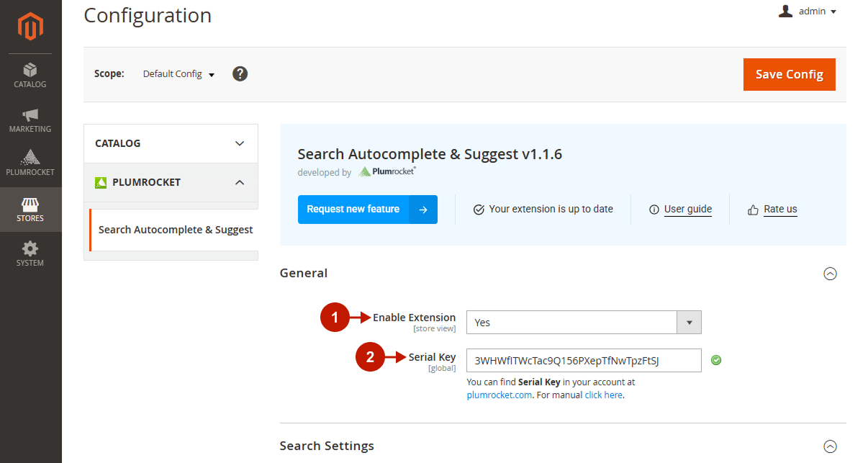868x463 pixels.
Task: Click the Configuration page heading
Action: (x=148, y=15)
